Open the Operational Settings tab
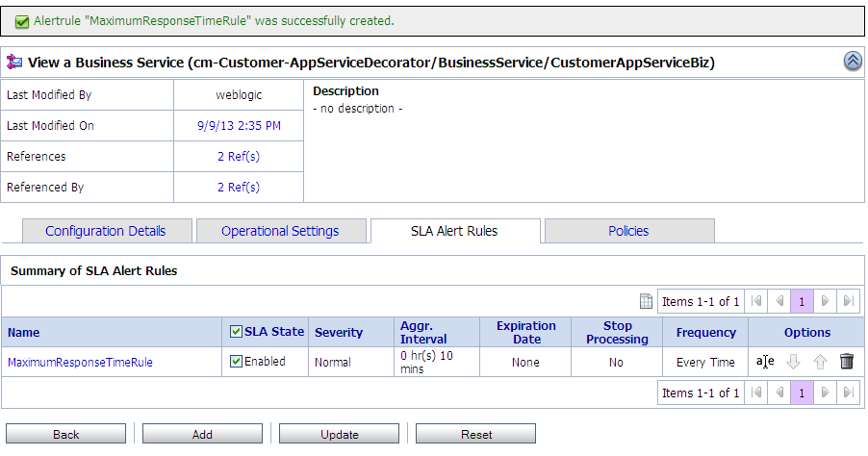 (280, 231)
